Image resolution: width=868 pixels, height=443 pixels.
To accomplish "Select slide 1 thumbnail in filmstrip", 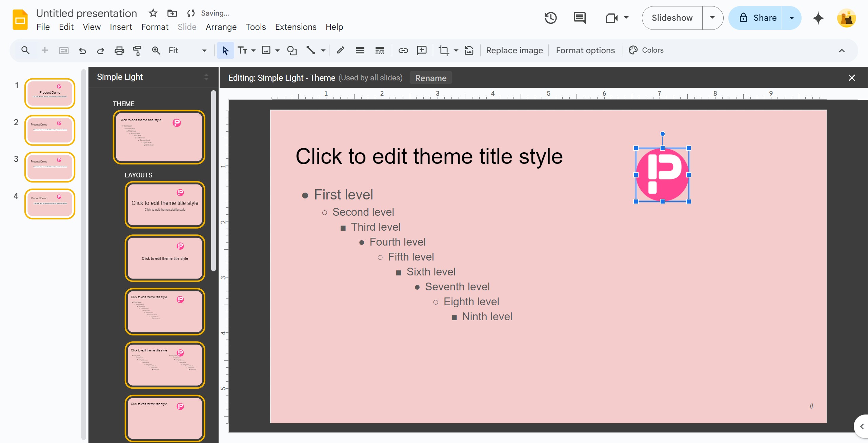I will pyautogui.click(x=50, y=93).
